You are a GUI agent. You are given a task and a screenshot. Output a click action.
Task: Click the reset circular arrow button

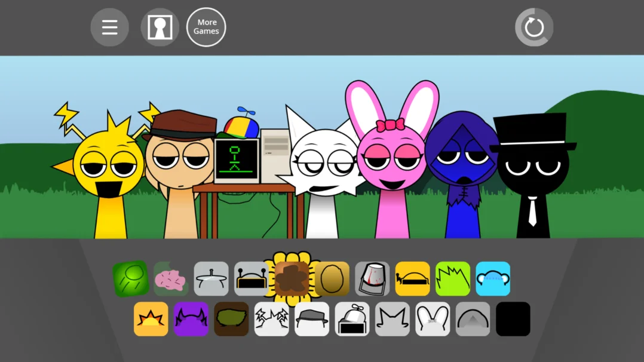[x=534, y=27]
